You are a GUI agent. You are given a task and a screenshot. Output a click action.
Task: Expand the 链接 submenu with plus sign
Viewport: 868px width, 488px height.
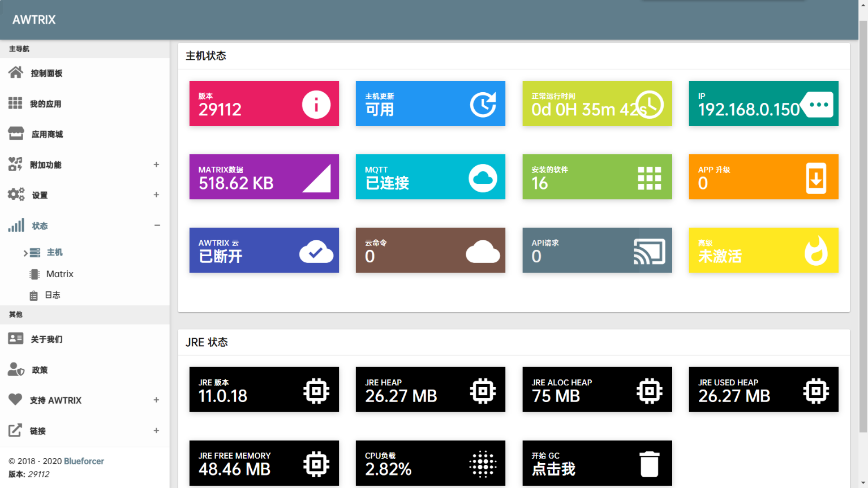pos(156,431)
